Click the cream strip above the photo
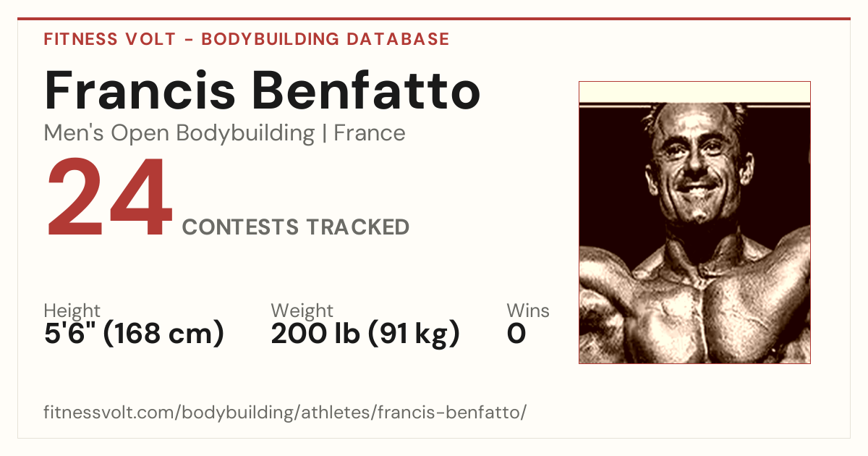Viewport: 868px width, 456px height. (694, 91)
